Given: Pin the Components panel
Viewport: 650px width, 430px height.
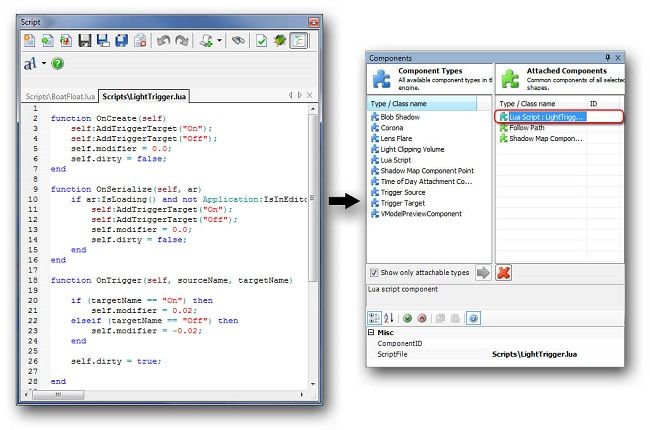Looking at the screenshot, I should point(608,58).
